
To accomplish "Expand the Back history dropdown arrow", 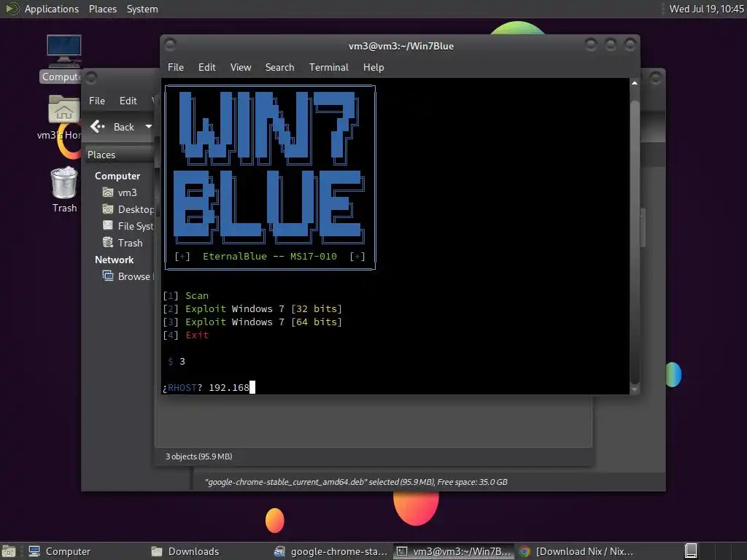I will (x=149, y=127).
